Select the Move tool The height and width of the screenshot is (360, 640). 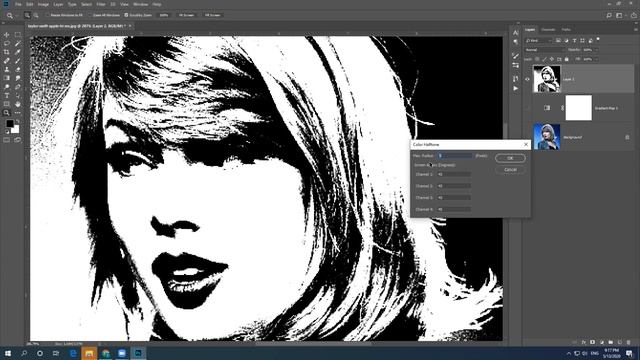click(x=7, y=35)
